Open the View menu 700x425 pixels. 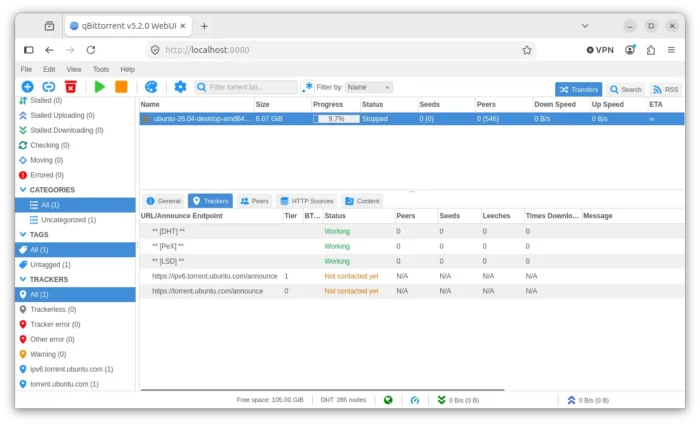tap(74, 69)
